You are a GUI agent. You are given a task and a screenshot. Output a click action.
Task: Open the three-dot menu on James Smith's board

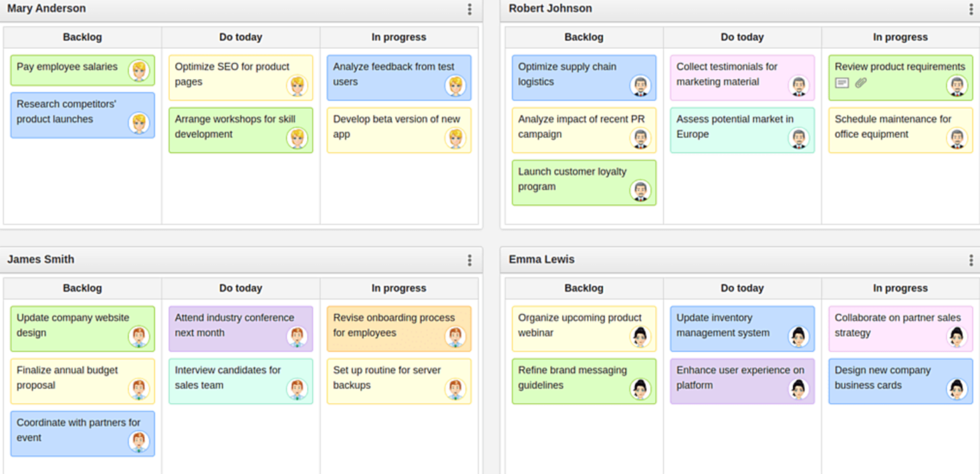pyautogui.click(x=469, y=260)
